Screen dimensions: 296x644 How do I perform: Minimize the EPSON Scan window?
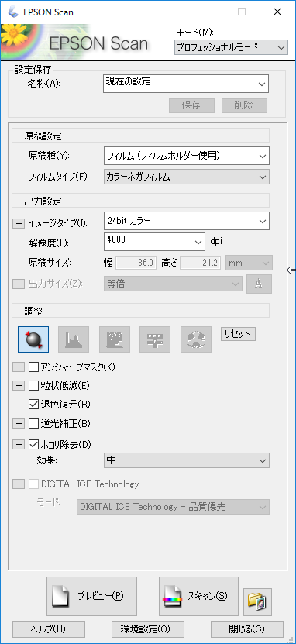click(208, 12)
